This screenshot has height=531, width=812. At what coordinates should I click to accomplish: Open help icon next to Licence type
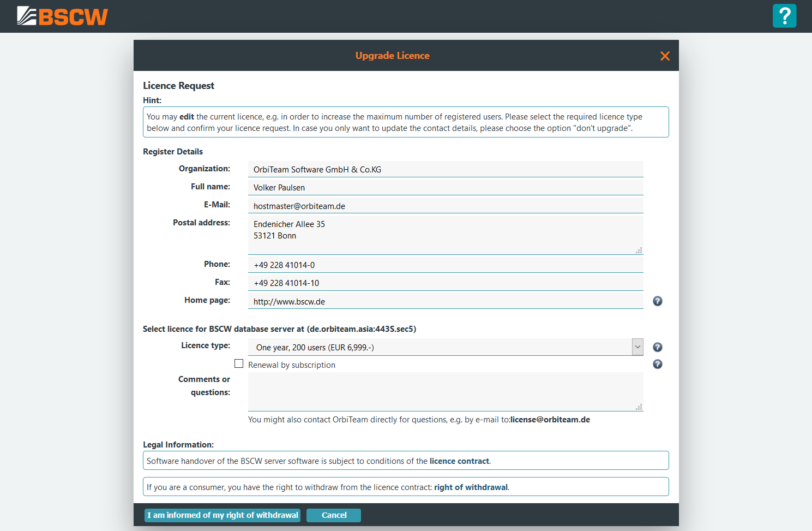click(658, 347)
